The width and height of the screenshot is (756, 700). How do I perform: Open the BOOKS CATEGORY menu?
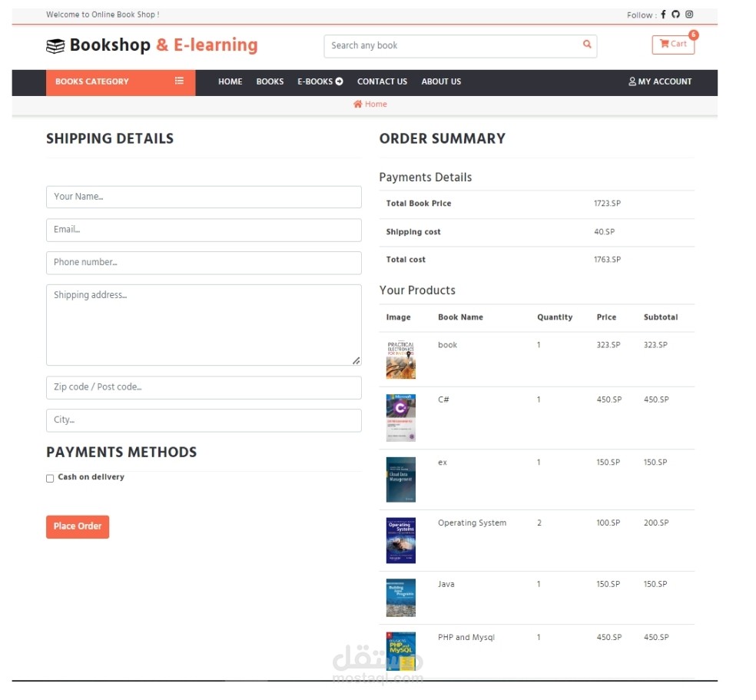point(121,82)
